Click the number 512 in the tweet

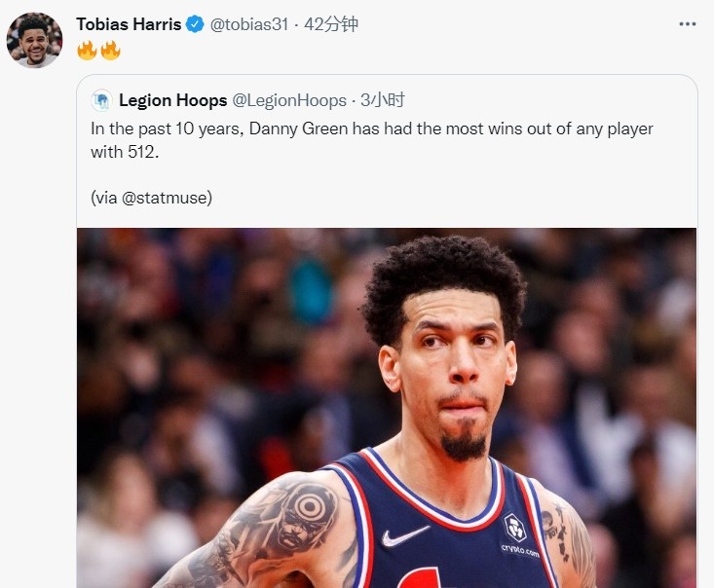point(141,152)
